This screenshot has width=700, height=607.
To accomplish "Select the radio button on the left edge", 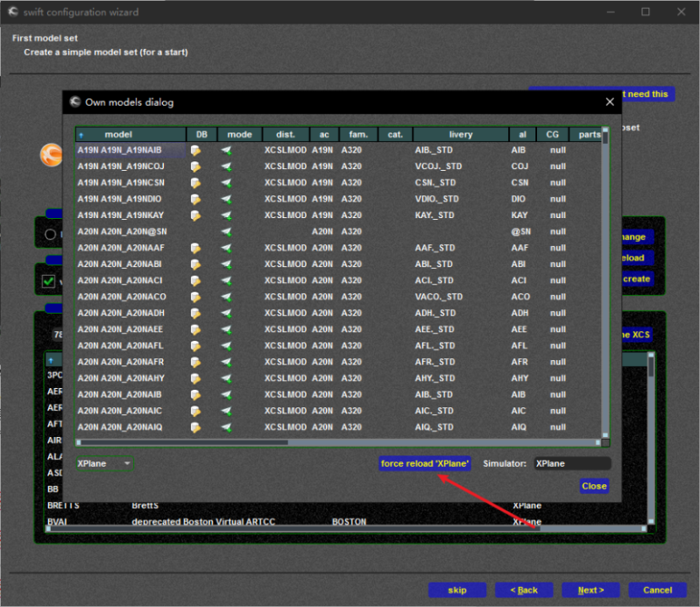I will click(x=49, y=235).
